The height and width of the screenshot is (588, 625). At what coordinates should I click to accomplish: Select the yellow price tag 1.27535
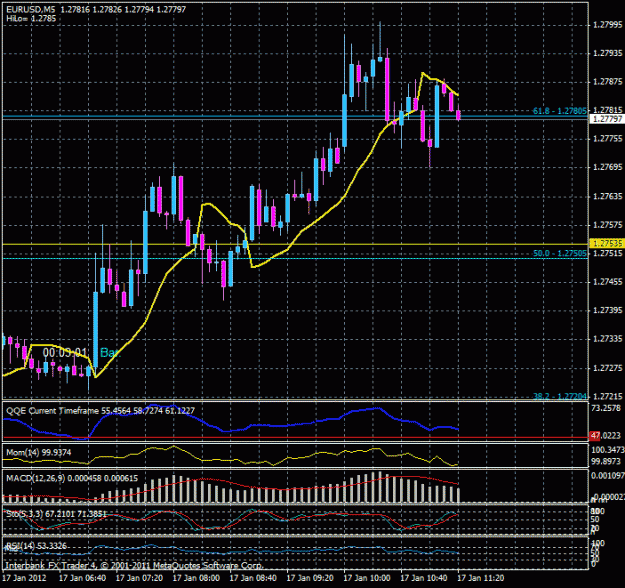[607, 243]
